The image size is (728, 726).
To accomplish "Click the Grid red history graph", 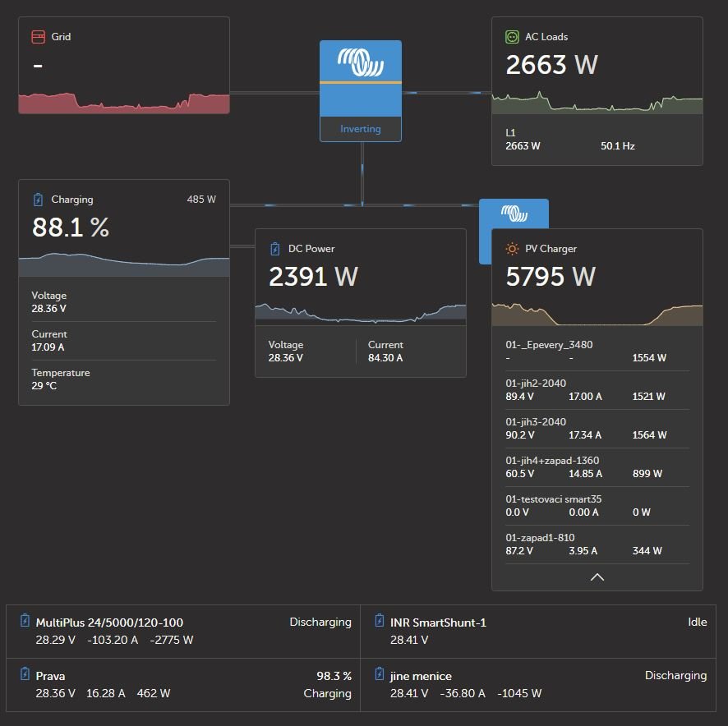I will tap(123, 101).
